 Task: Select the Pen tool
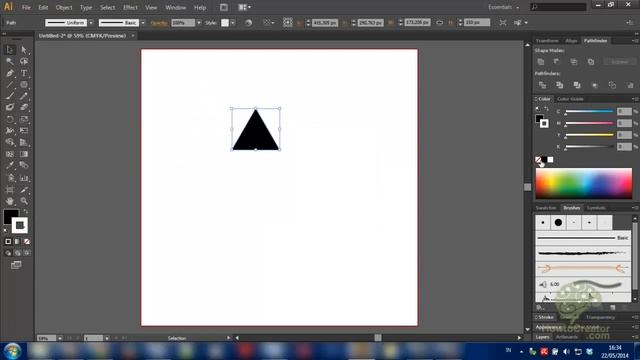coord(10,73)
